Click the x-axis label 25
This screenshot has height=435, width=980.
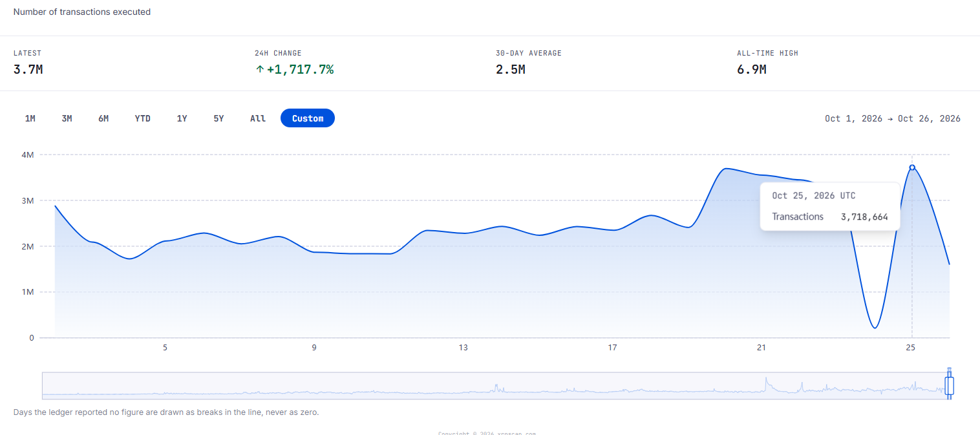coord(911,348)
